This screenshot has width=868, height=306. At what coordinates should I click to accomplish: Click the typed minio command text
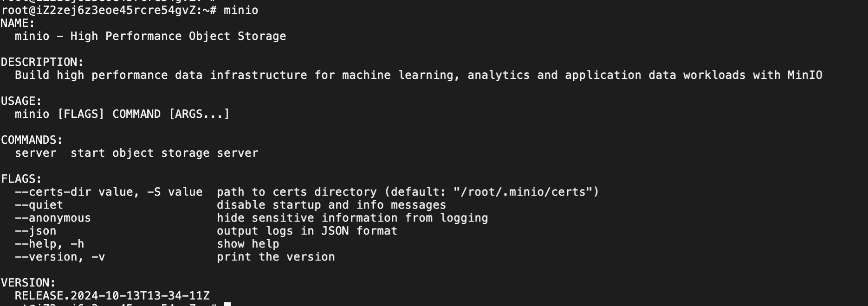(x=240, y=10)
